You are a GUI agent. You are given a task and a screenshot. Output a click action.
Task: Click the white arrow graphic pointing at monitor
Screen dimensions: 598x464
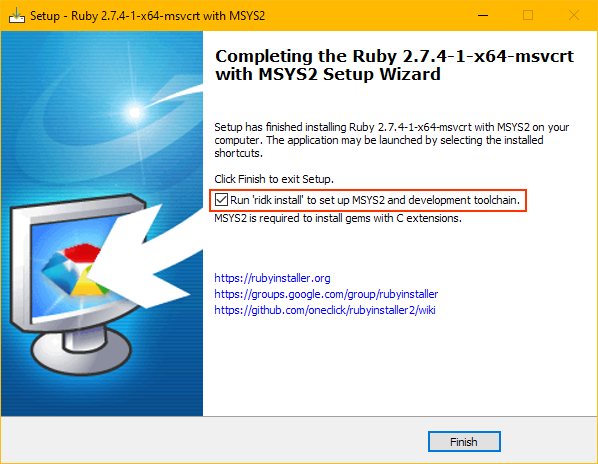[x=146, y=256]
